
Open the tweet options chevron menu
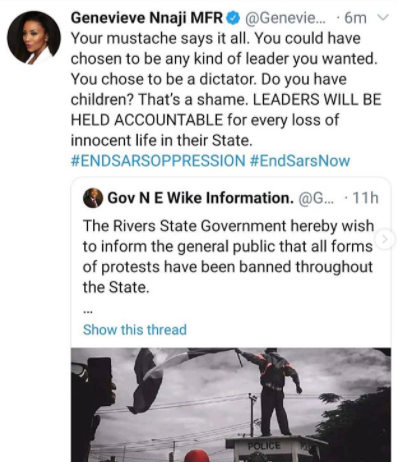[x=384, y=17]
